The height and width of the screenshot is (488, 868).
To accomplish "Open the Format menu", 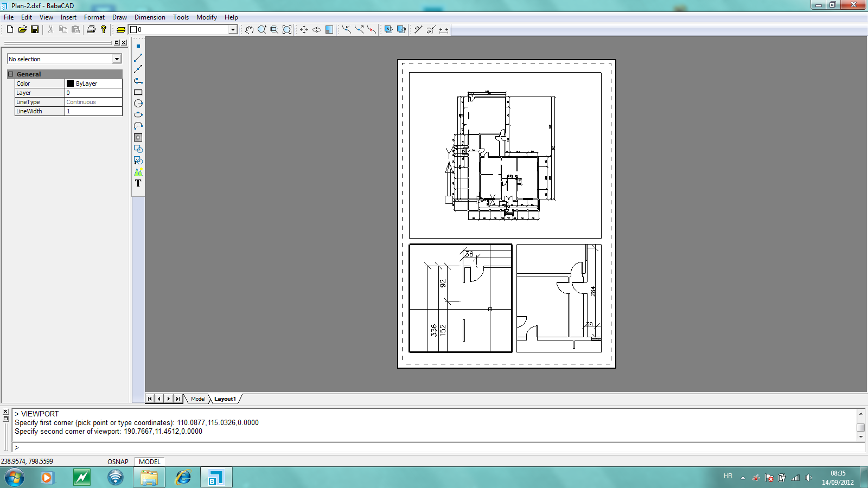I will tap(94, 17).
